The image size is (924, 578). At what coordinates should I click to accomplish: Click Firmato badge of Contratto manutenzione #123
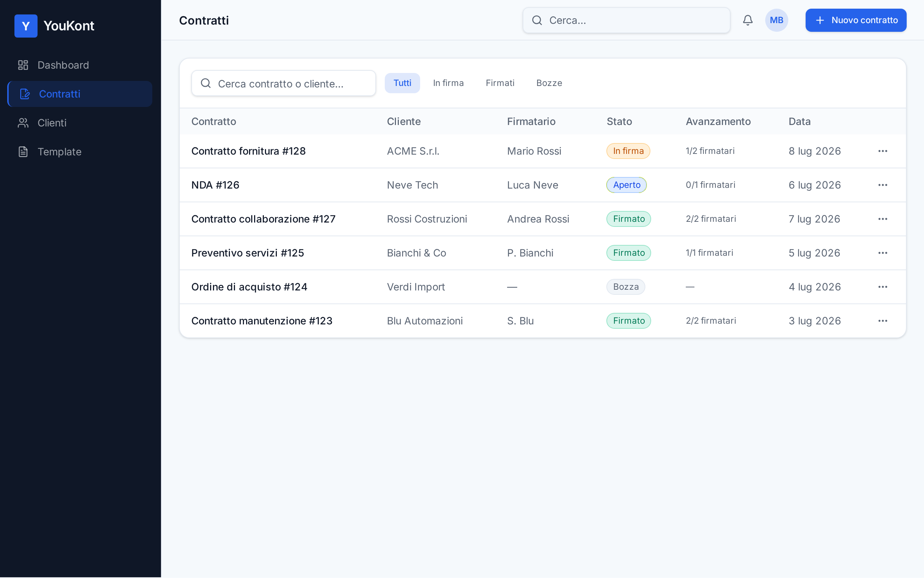(628, 321)
